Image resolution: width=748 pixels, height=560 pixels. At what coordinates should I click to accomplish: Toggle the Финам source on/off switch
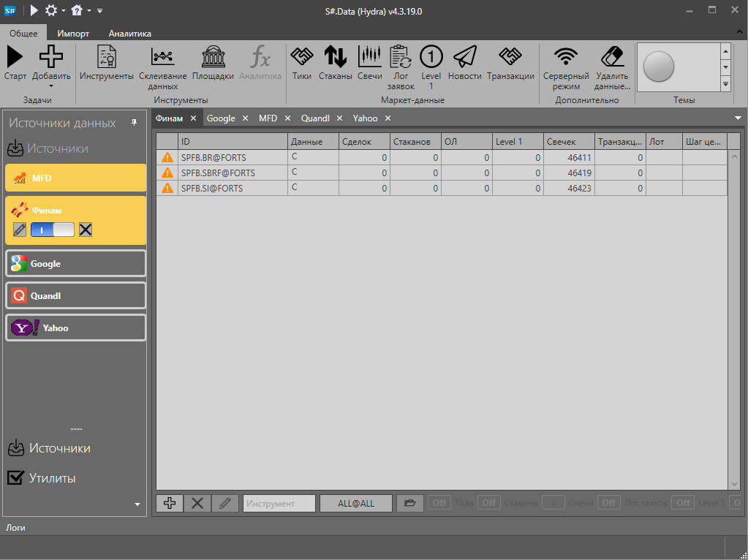pyautogui.click(x=53, y=230)
